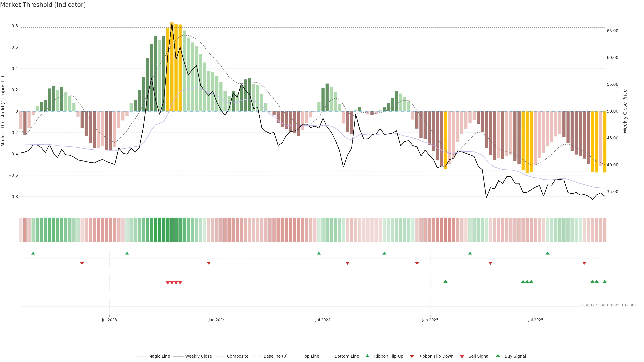Click the Jan 2025 x-axis label
Screen dimensions: 644x362
click(430, 320)
